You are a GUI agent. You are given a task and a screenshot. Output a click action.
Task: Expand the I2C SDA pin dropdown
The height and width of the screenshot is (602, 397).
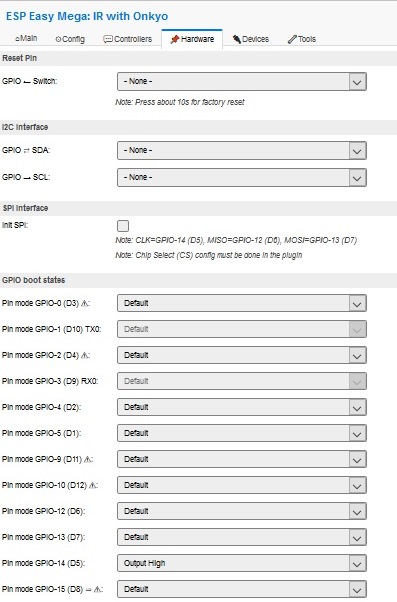[242, 150]
